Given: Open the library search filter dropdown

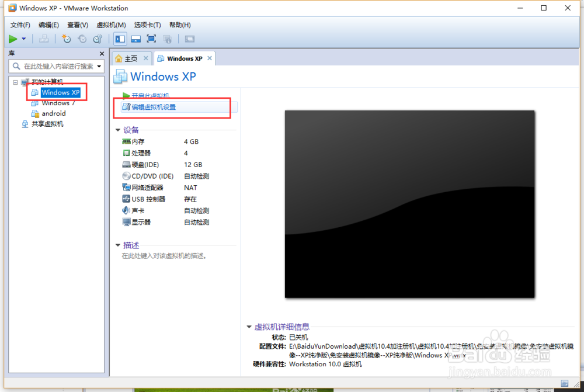Looking at the screenshot, I should (99, 67).
